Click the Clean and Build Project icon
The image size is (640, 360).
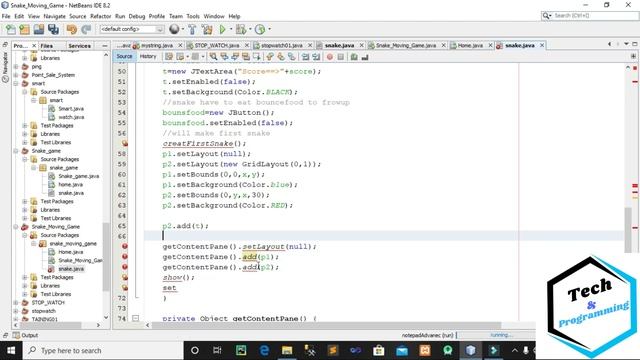point(207,29)
